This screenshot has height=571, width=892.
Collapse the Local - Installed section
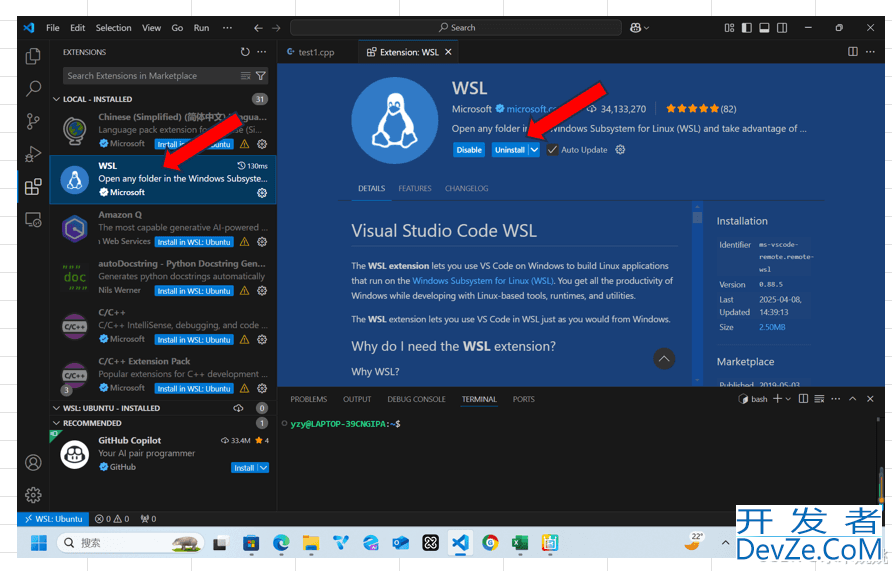click(x=56, y=99)
